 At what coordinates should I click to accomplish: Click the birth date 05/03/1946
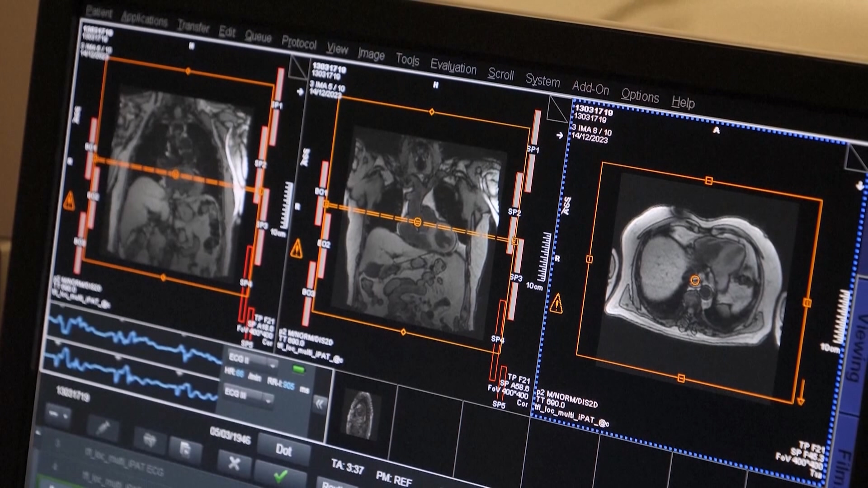pos(230,435)
